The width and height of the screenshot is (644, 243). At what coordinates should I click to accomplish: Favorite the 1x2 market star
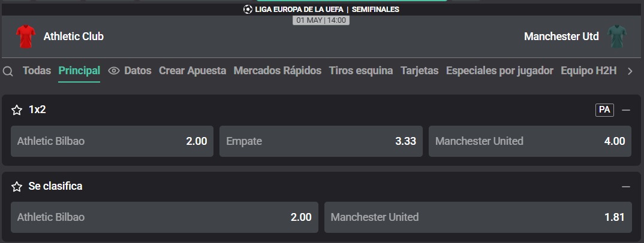pos(16,110)
